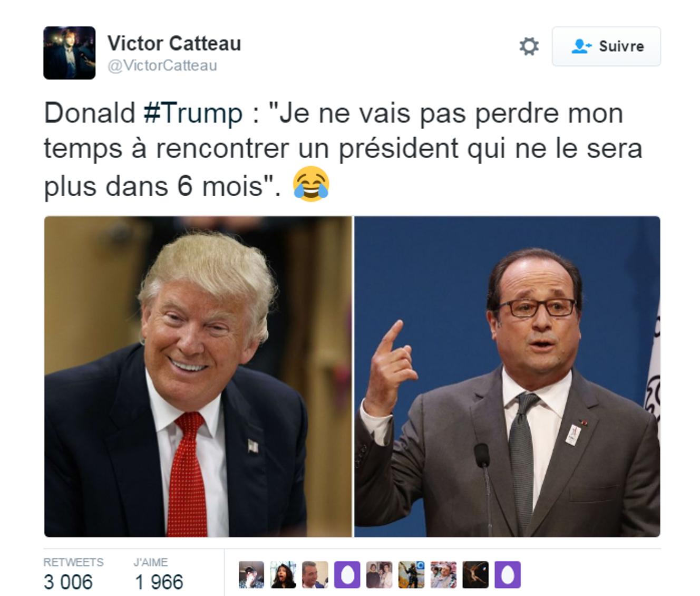Viewport: 700px width, 596px height.
Task: Open the @VictorCatteau handle link
Action: [162, 65]
